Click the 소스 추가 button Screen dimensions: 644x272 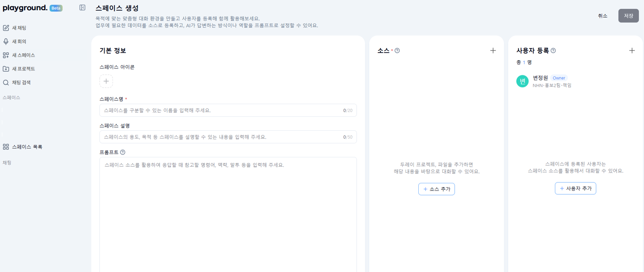click(x=437, y=189)
